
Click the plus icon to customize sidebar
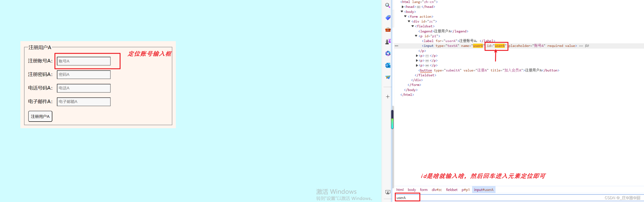pyautogui.click(x=388, y=97)
